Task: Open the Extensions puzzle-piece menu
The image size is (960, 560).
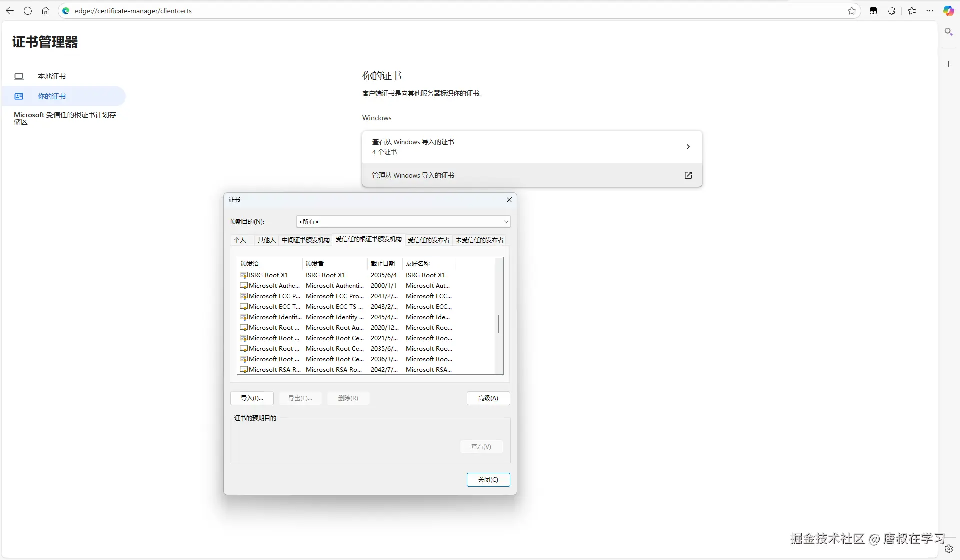Action: tap(891, 11)
